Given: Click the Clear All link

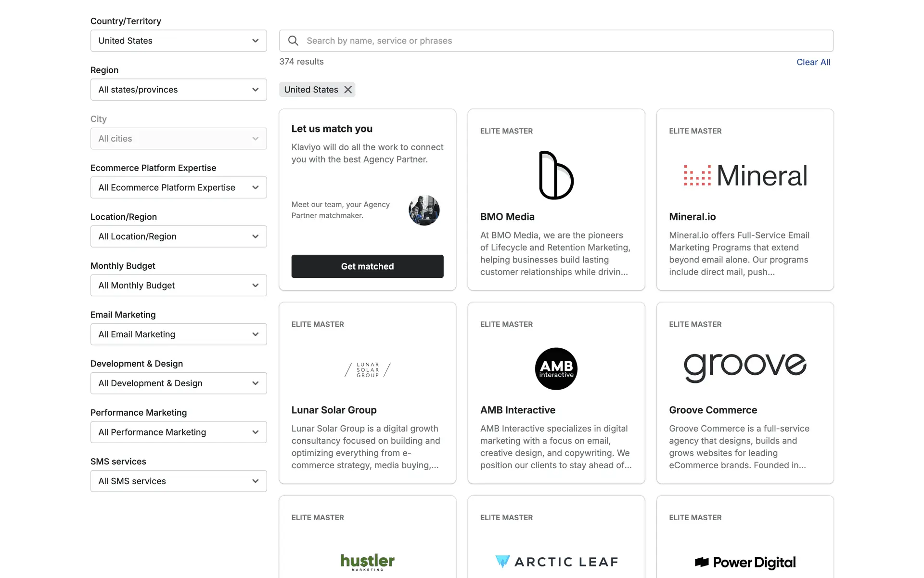Looking at the screenshot, I should click(813, 62).
